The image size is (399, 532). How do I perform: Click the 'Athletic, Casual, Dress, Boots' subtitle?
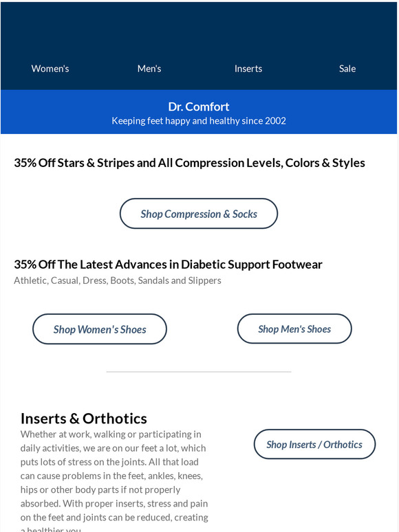[118, 280]
